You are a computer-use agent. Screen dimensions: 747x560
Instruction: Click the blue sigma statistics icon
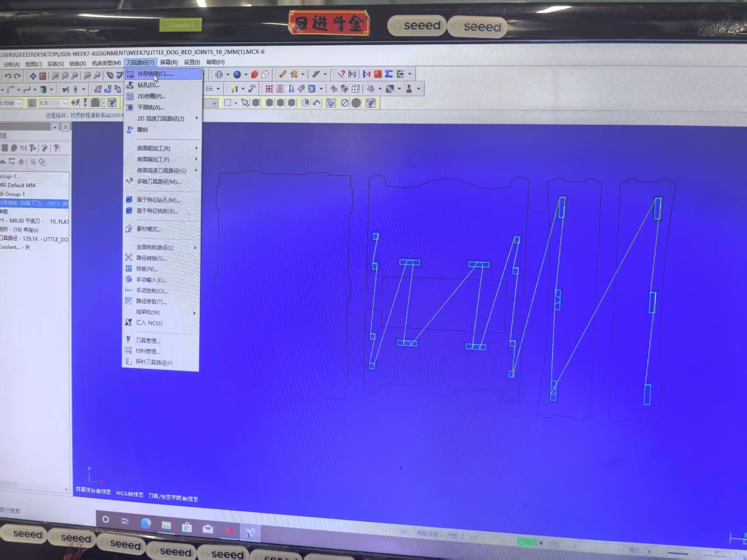tap(388, 74)
